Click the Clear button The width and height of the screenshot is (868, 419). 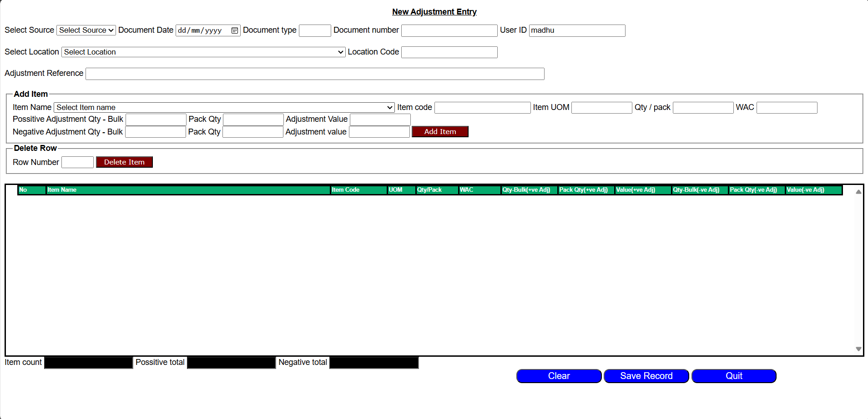(x=559, y=376)
